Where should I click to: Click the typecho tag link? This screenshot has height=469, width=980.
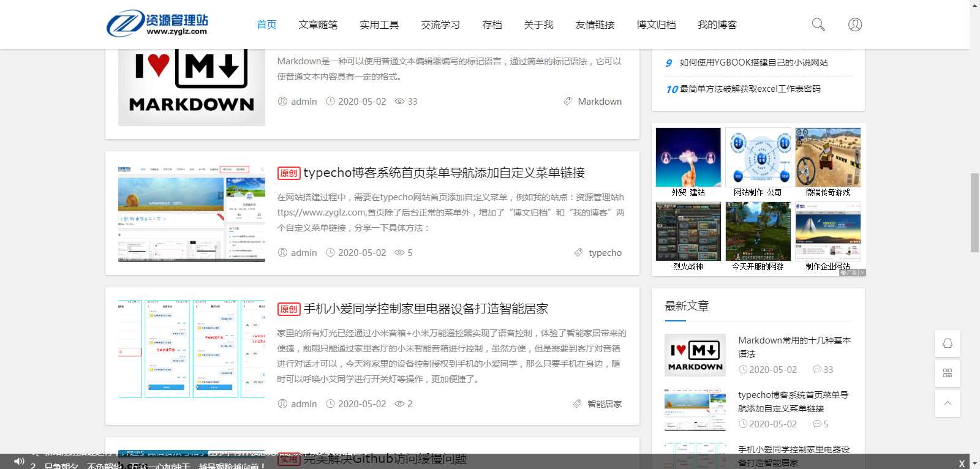click(x=605, y=253)
